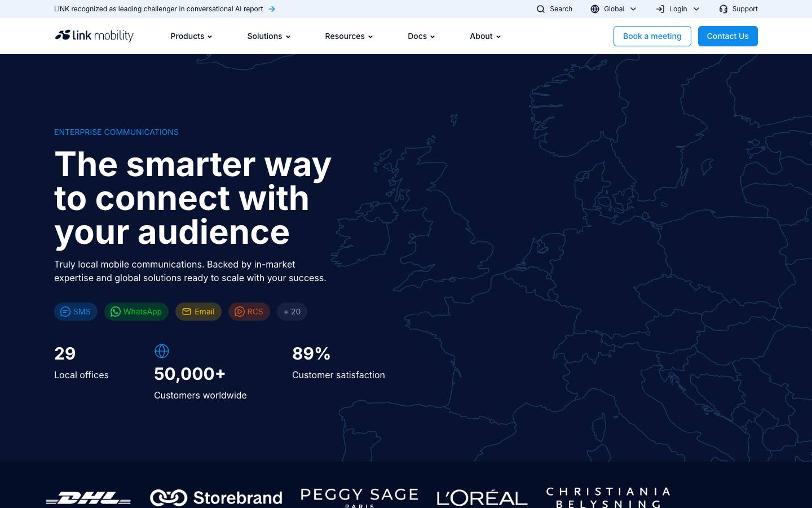The height and width of the screenshot is (508, 812).
Task: Click the login arrow icon
Action: pyautogui.click(x=660, y=9)
